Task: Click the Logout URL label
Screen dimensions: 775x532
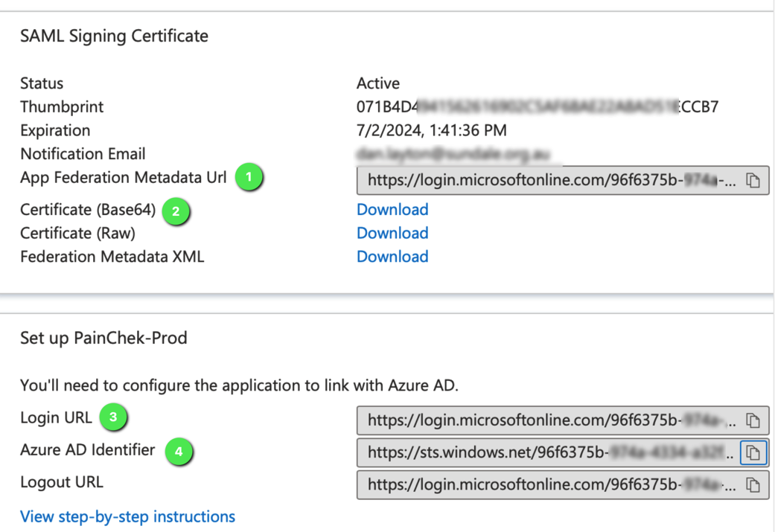Action: [62, 482]
